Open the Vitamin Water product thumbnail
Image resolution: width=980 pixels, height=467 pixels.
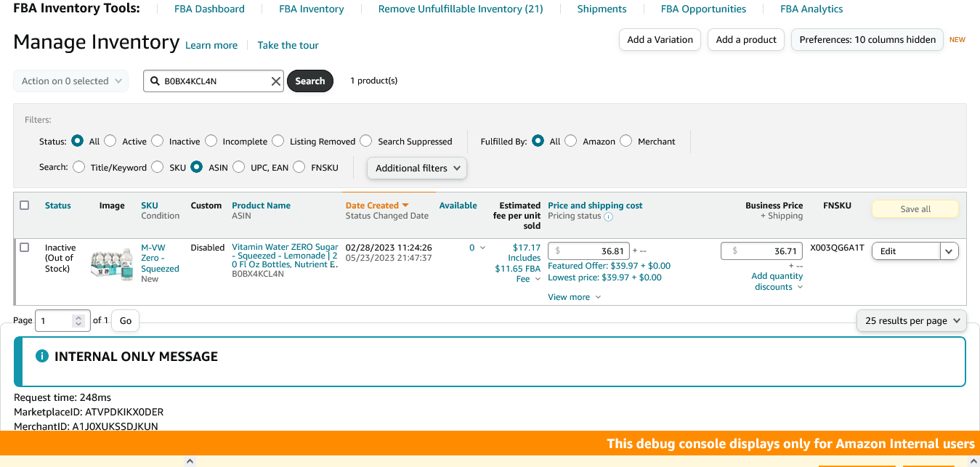(x=112, y=264)
